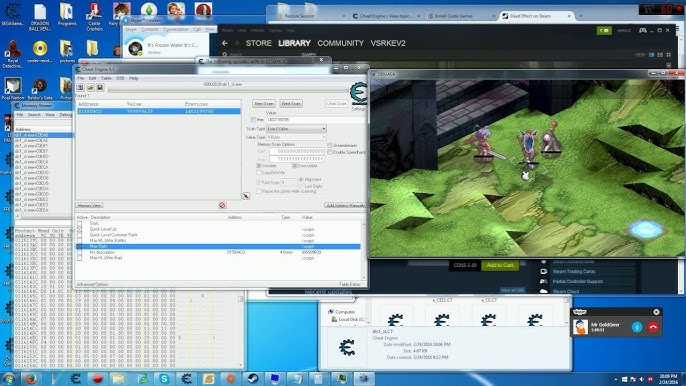Open Cheat Engine File menu
Viewport: 686px width, 386px height.
click(80, 78)
